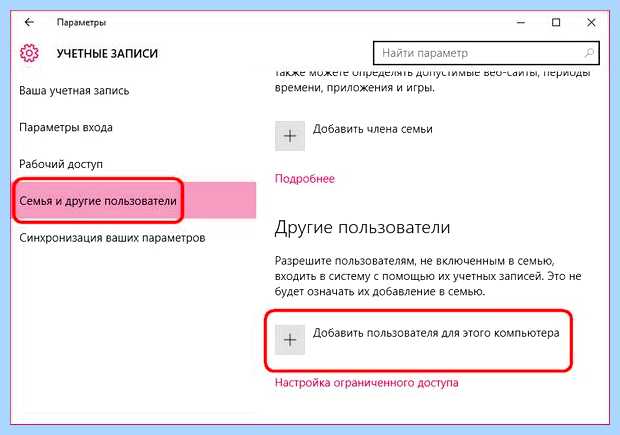This screenshot has width=620, height=435.
Task: Click the Параметры window title
Action: coord(81,23)
